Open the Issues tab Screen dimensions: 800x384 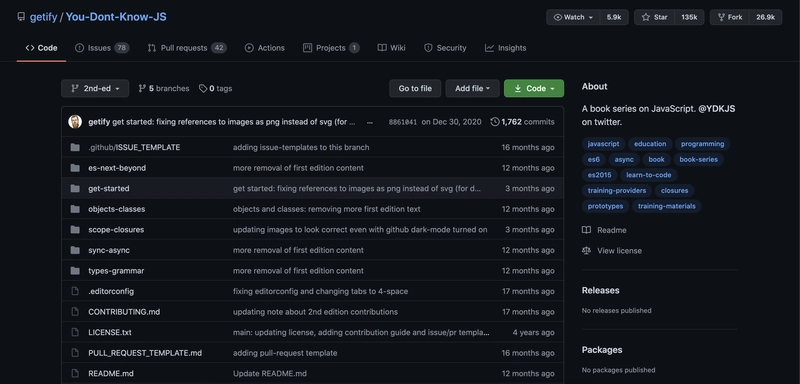(x=102, y=48)
